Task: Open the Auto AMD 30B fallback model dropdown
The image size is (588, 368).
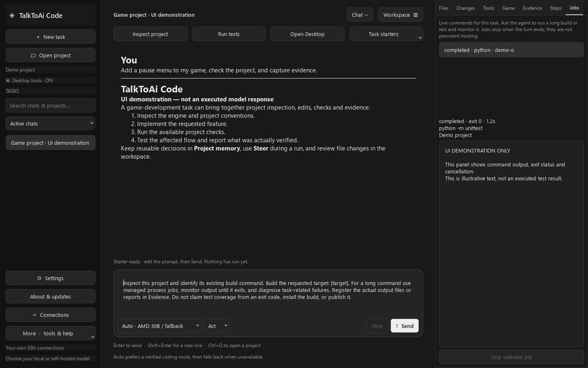Action: pyautogui.click(x=159, y=326)
